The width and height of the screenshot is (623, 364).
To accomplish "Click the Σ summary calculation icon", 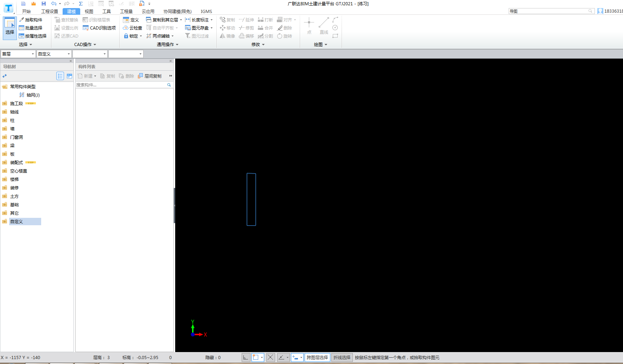I will pyautogui.click(x=81, y=4).
